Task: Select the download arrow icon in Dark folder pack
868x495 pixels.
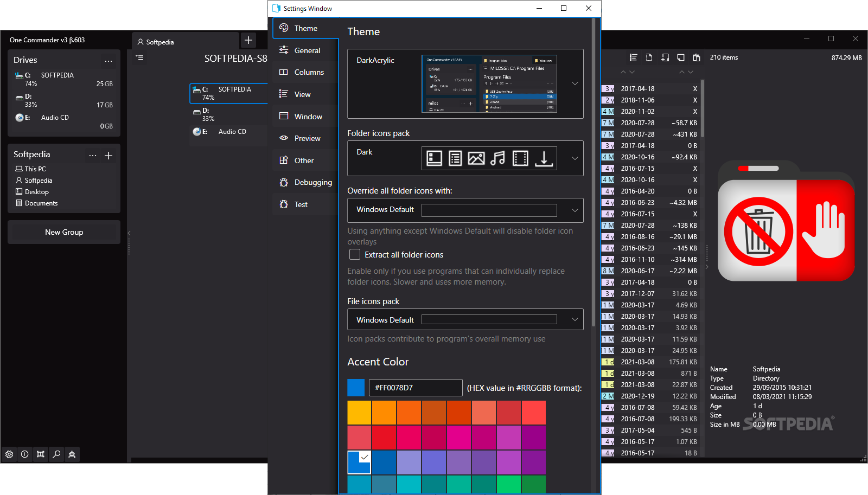Action: point(544,158)
